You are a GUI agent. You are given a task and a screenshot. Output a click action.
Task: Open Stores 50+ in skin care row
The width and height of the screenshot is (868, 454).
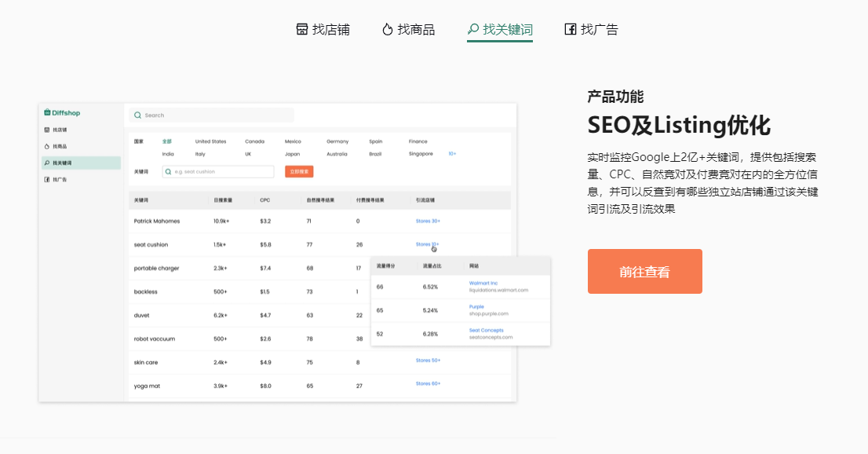click(428, 361)
